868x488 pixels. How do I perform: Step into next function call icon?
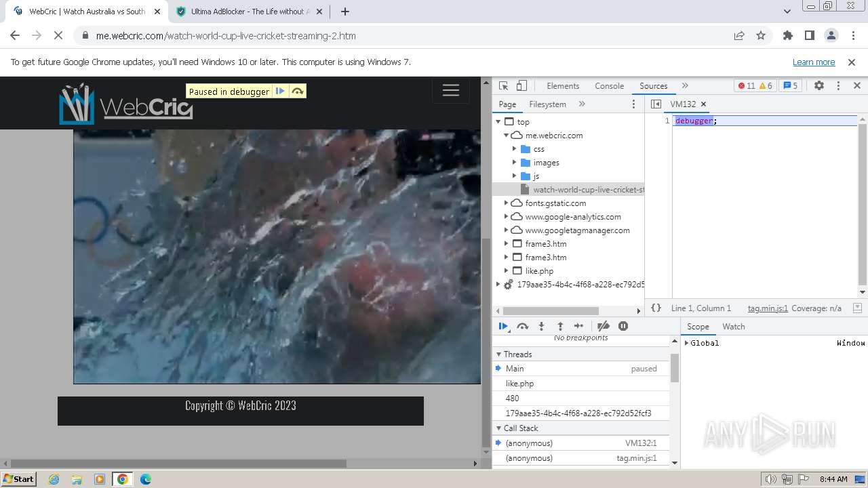click(541, 326)
